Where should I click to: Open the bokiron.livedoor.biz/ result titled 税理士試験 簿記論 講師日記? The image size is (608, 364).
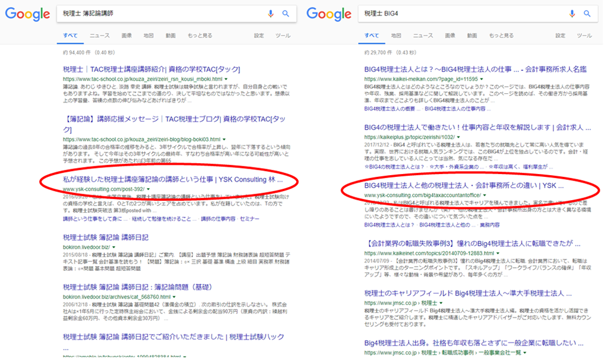pos(106,238)
